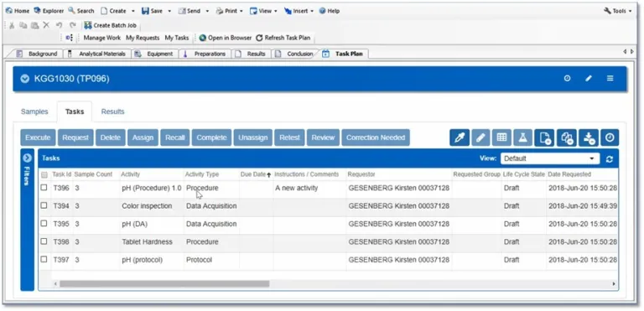Click Refresh Task Plan
The image size is (644, 311).
click(x=283, y=38)
